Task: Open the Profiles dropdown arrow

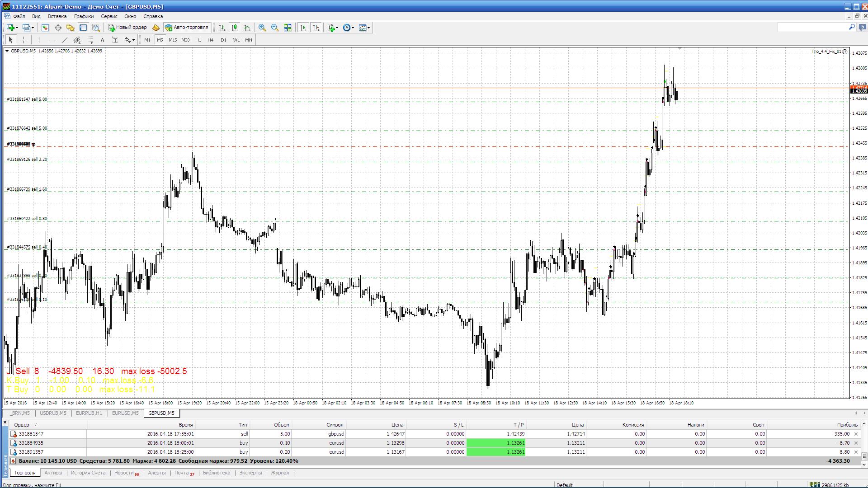Action: tap(33, 28)
